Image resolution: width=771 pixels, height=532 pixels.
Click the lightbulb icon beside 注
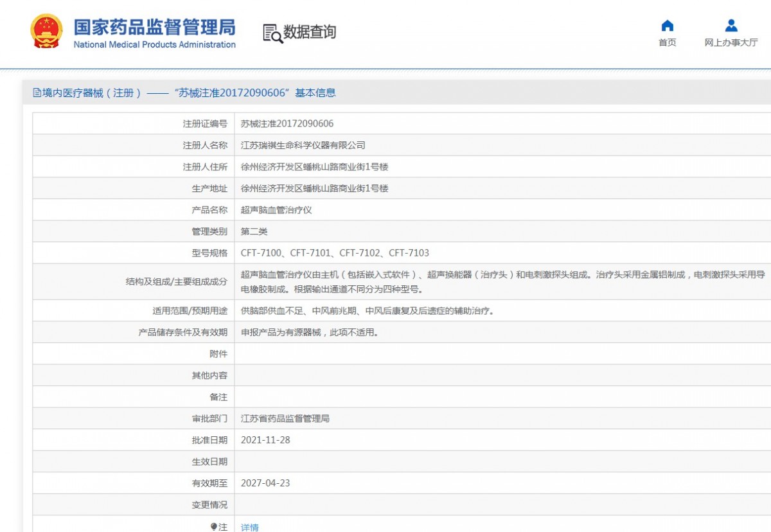(215, 527)
